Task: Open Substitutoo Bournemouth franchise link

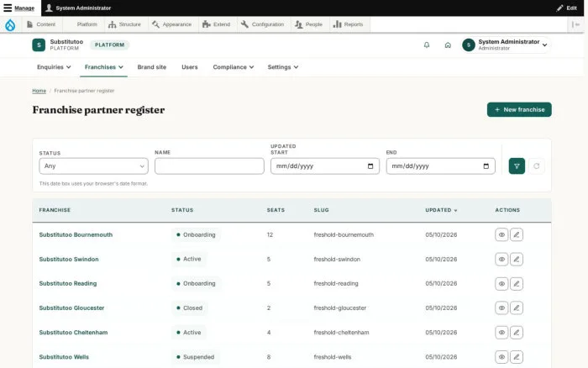Action: coord(76,234)
